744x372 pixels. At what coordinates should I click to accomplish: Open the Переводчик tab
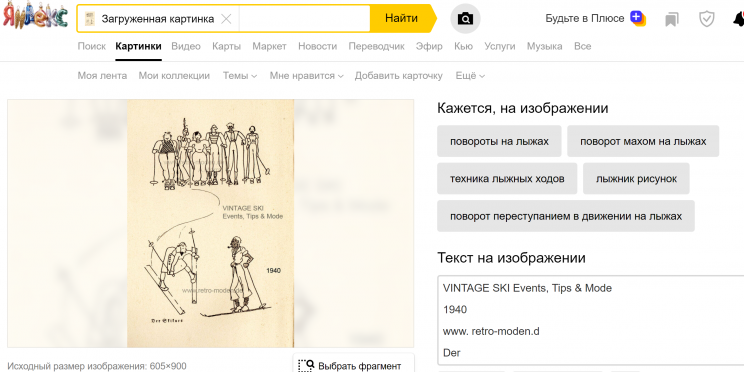click(376, 46)
